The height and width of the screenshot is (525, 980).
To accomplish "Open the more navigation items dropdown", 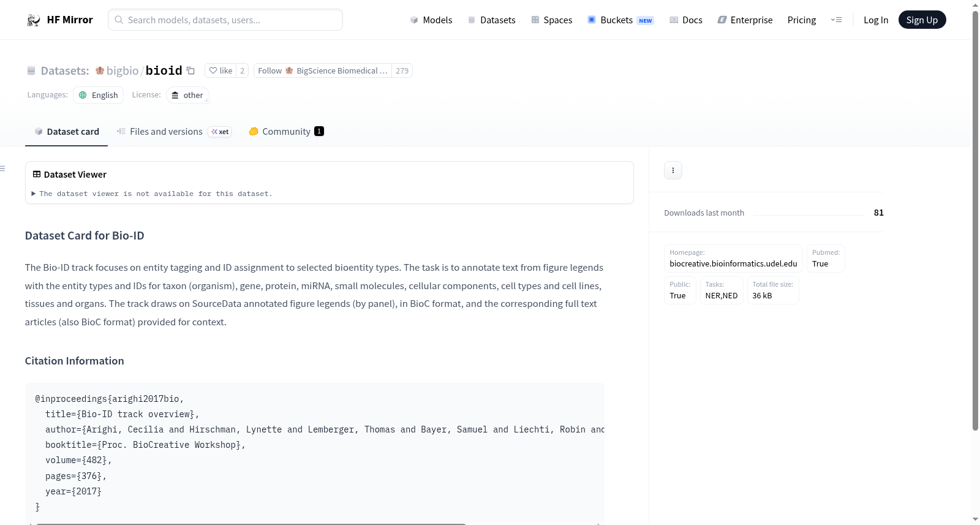I will click(836, 20).
